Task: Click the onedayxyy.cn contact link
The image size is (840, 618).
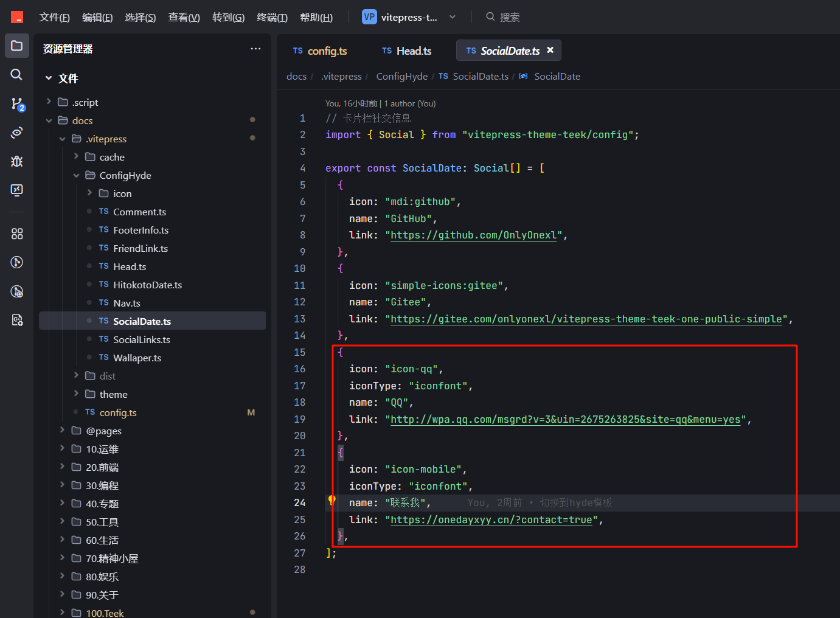Action: [491, 519]
